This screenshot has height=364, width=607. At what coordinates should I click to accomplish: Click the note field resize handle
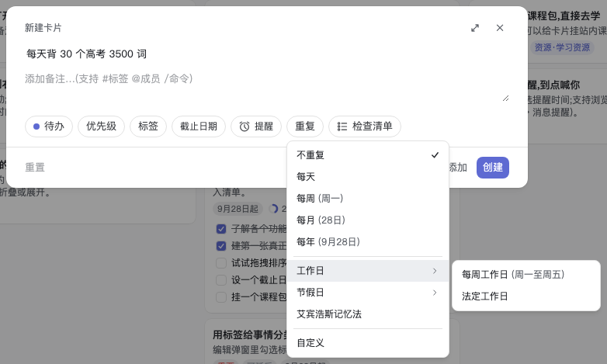point(505,99)
